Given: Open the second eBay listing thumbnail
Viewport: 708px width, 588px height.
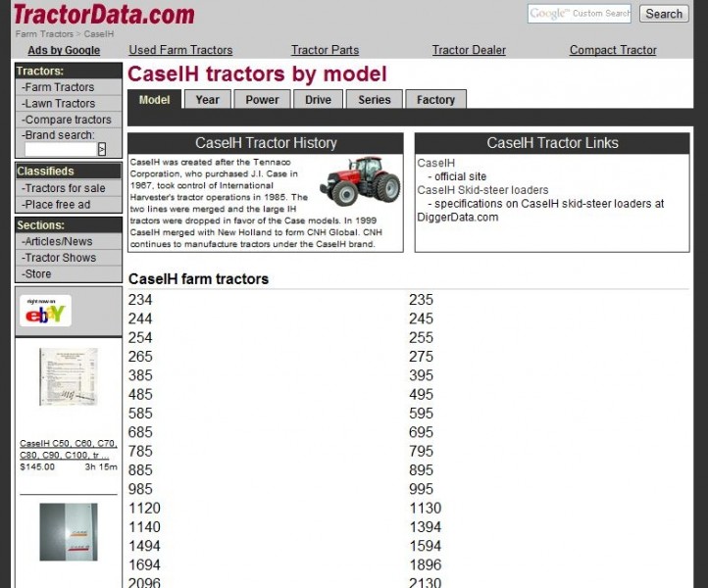Looking at the screenshot, I should pyautogui.click(x=68, y=532).
